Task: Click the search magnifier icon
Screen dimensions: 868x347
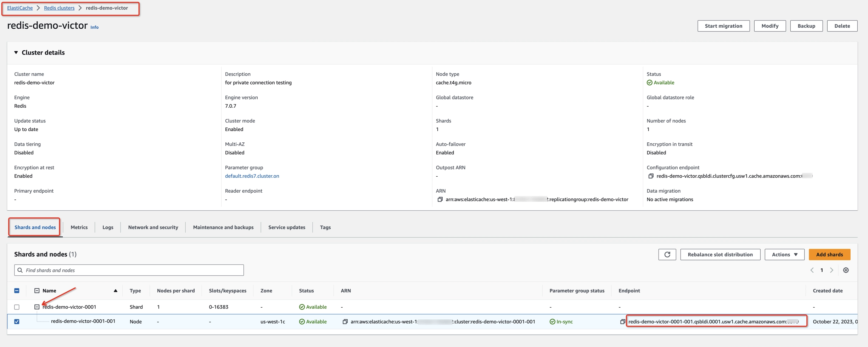Action: point(20,270)
